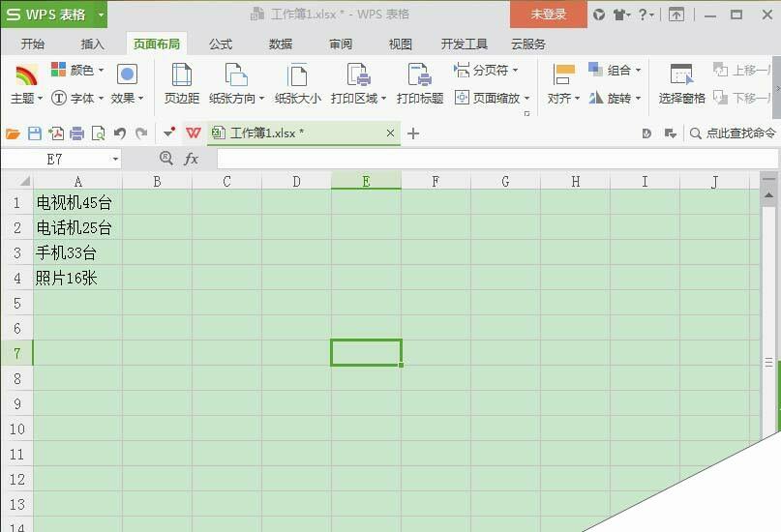Select cell containing 电话机25台
Image resolution: width=781 pixels, height=532 pixels.
pyautogui.click(x=77, y=227)
